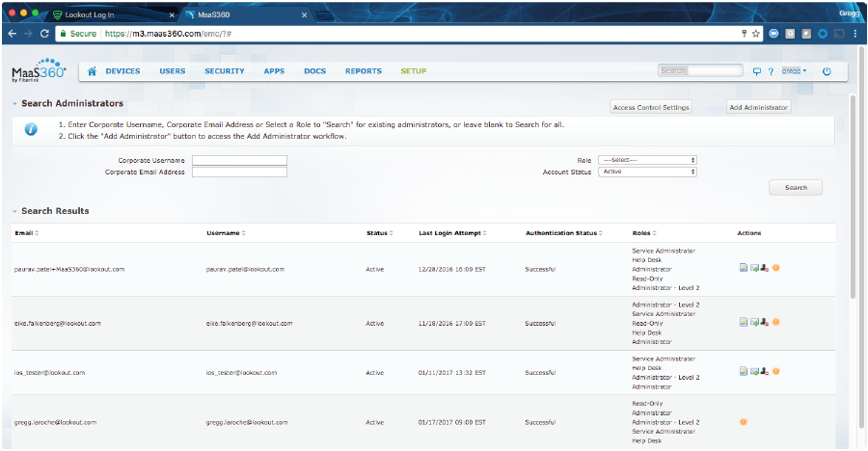The image size is (868, 451).
Task: Open the REPORTS menu
Action: (364, 71)
